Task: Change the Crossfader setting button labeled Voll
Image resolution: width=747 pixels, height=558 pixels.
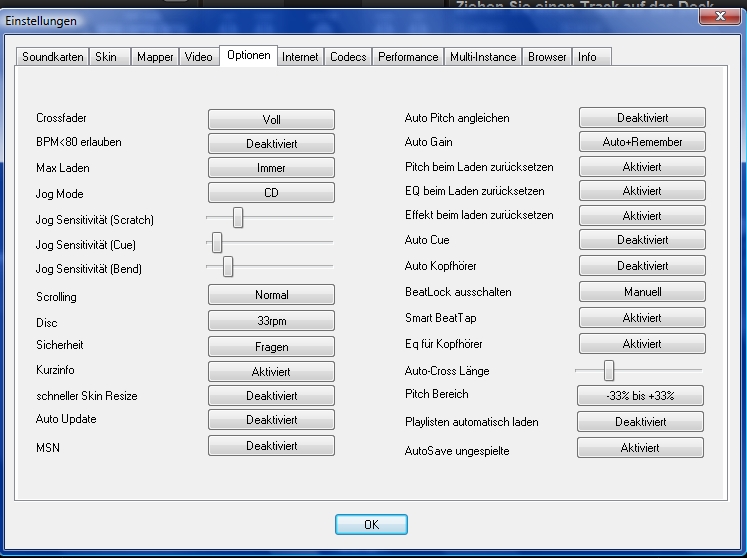Action: pyautogui.click(x=271, y=119)
